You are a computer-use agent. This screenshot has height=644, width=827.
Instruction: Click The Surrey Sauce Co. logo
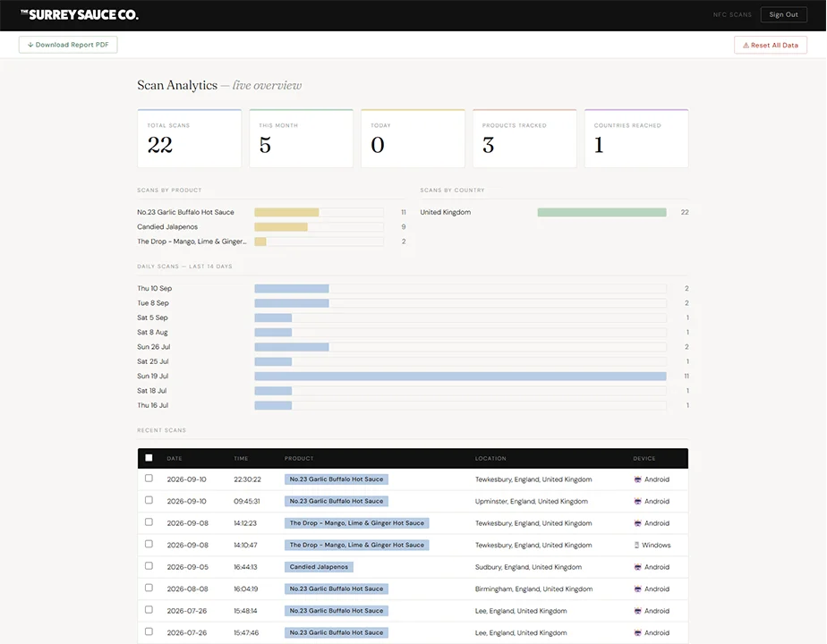click(79, 14)
